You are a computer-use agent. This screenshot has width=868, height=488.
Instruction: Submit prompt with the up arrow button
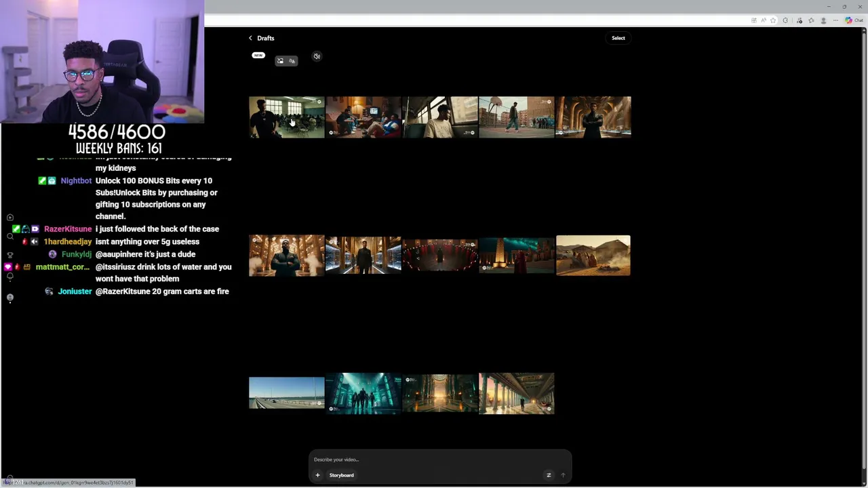pos(562,475)
